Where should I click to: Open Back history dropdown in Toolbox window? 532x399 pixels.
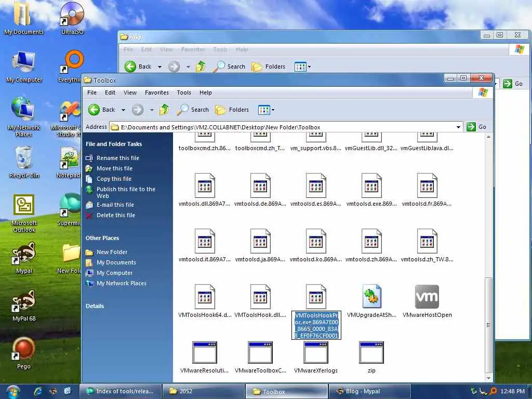coord(123,110)
